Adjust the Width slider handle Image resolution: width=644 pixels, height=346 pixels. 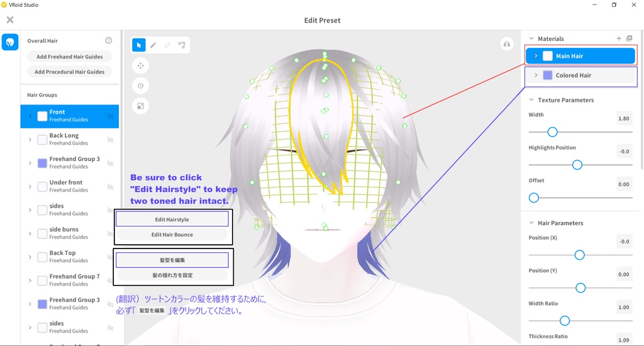pos(552,132)
